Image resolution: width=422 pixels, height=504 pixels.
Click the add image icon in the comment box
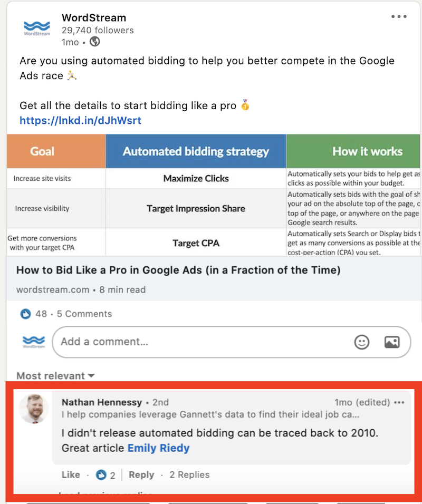point(392,342)
